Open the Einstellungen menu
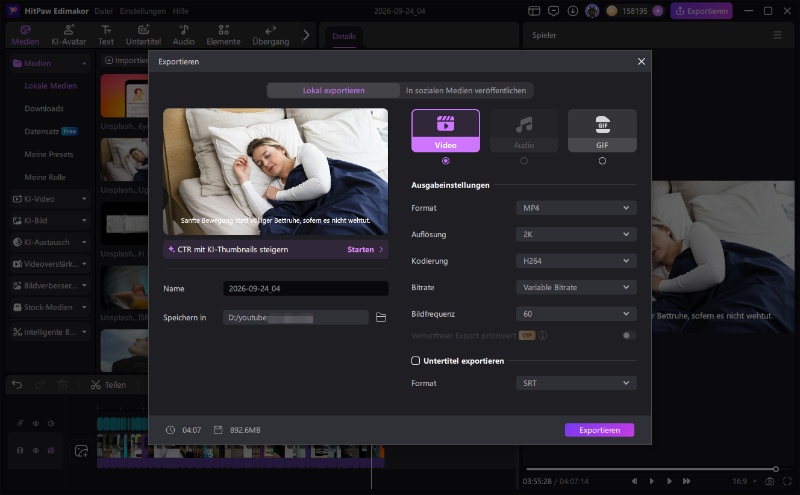800x495 pixels. (x=142, y=11)
